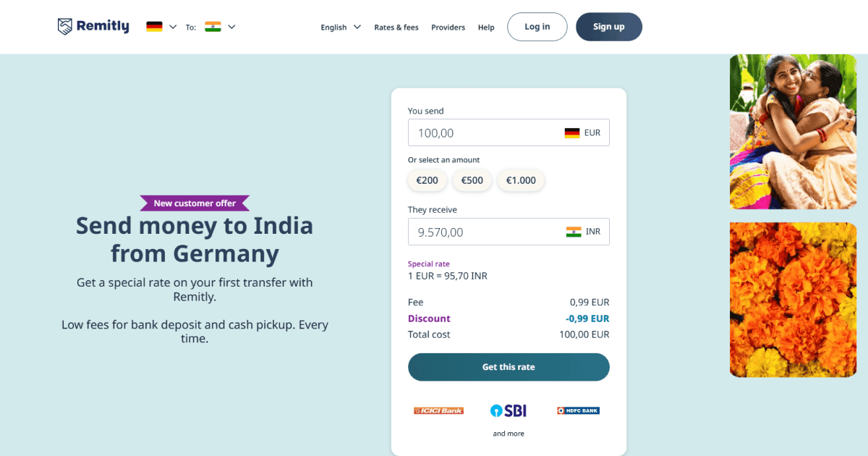
Task: Select the €200 preset amount
Action: pos(427,180)
